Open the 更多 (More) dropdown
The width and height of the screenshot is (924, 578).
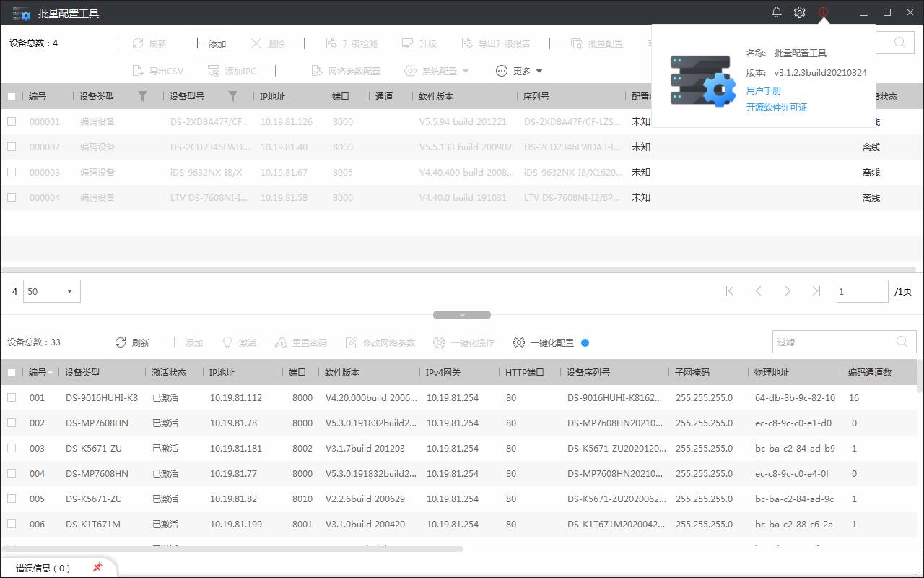[520, 71]
